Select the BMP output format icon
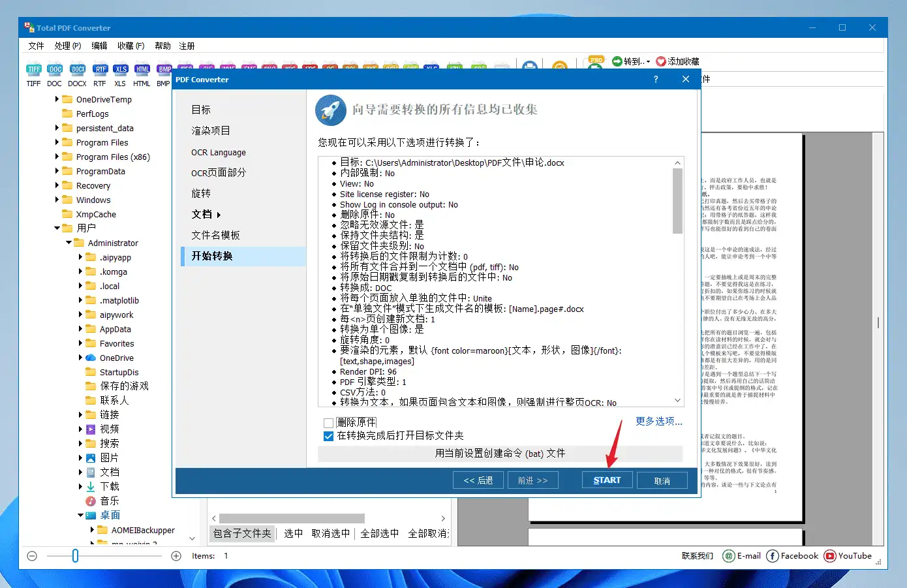Screen dimensions: 907x588 click(x=164, y=69)
